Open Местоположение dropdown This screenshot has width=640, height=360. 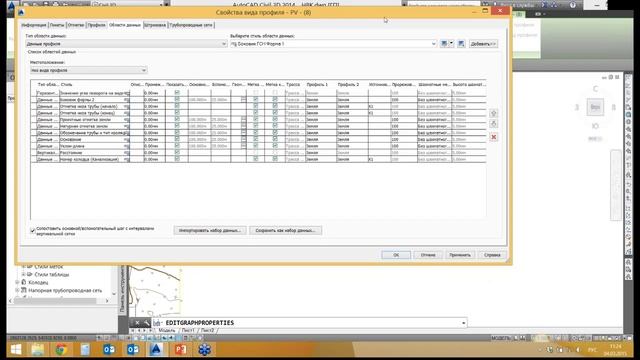(89, 70)
